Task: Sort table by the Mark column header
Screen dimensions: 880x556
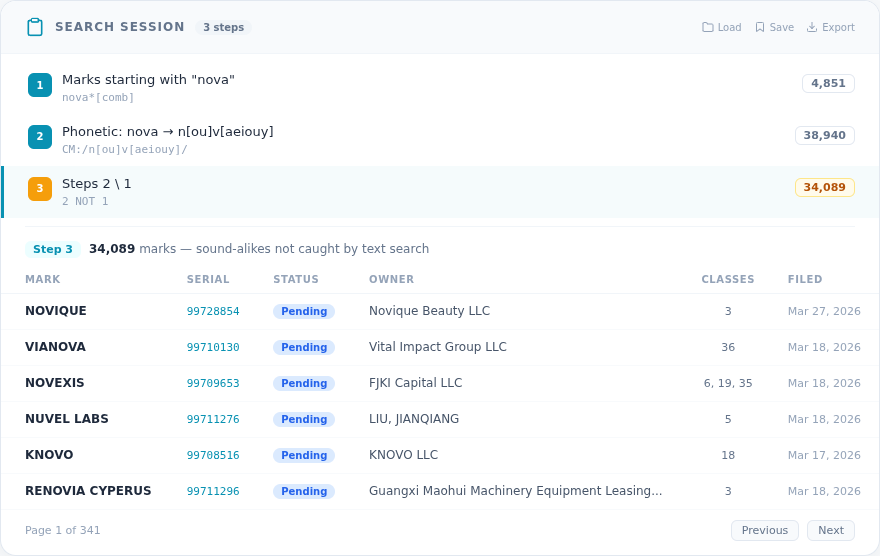Action: click(43, 280)
